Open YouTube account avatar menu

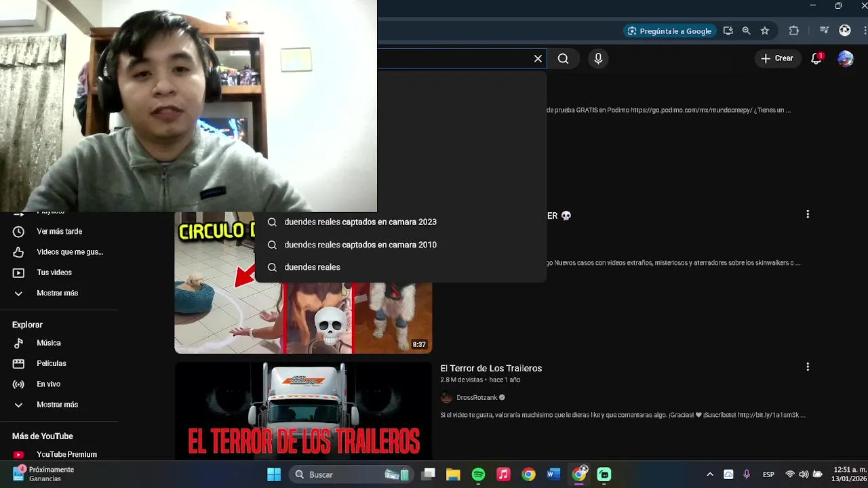tap(846, 59)
